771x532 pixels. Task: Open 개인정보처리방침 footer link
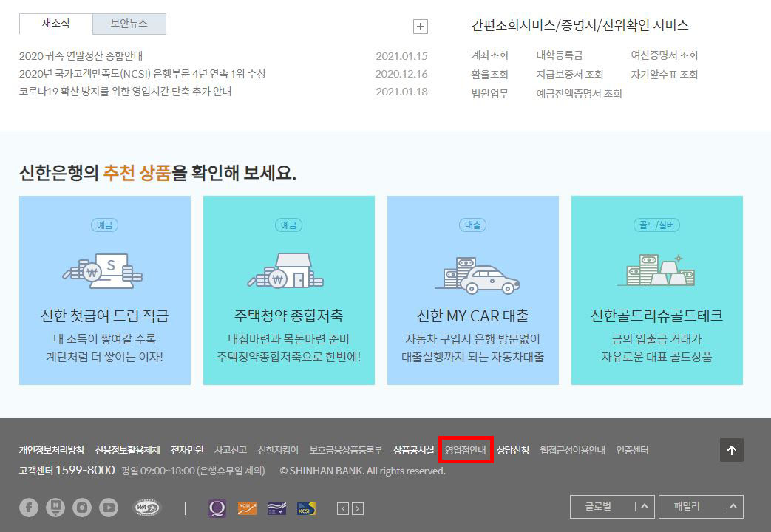coord(52,450)
